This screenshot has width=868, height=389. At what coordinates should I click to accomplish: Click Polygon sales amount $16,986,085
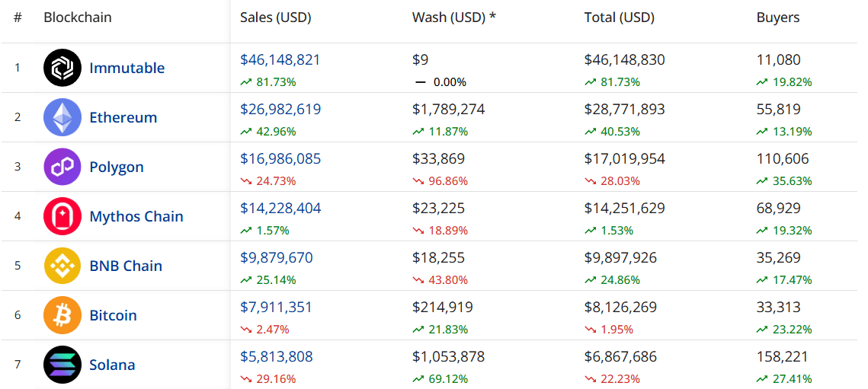point(280,159)
